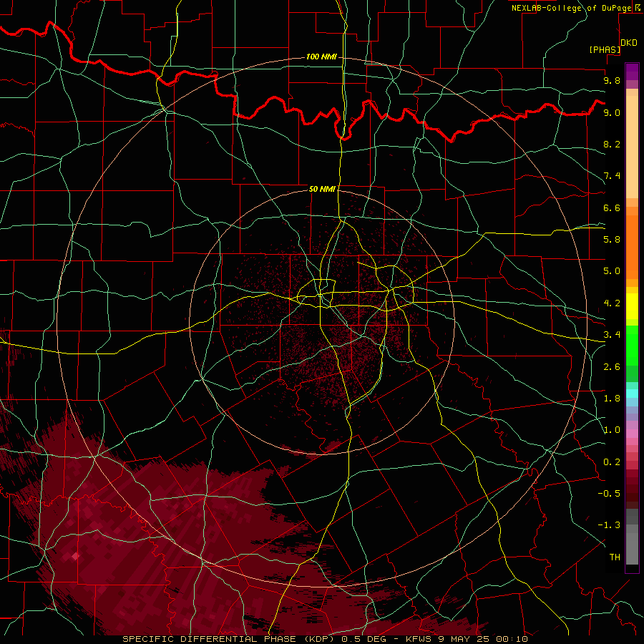The image size is (644, 644).
Task: Click the yellow segment of the color bar
Action: pyautogui.click(x=632, y=306)
